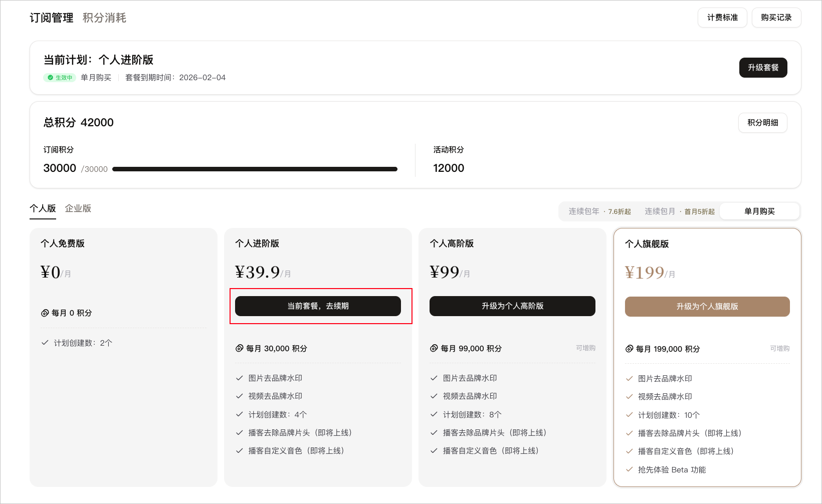Viewport: 822px width, 504px height.
Task: Click the 个人免费版 card title
Action: [63, 243]
